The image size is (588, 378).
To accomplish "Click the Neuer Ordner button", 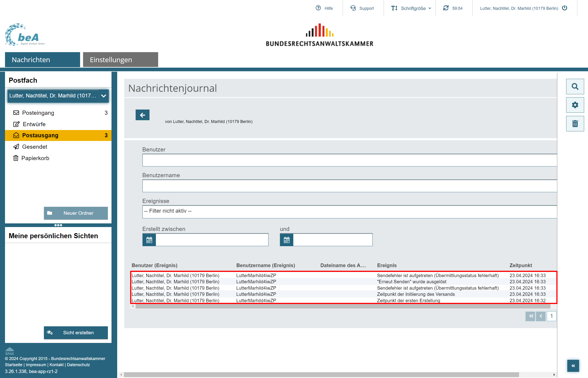I will point(76,213).
